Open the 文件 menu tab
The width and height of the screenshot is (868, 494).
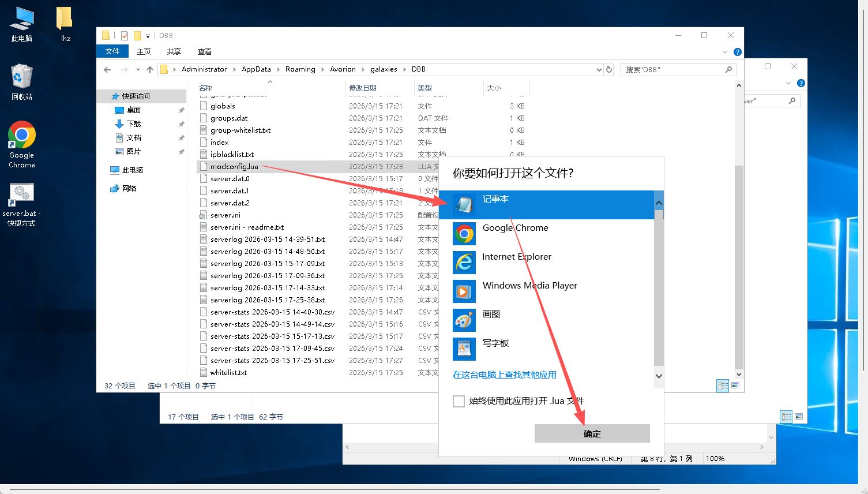(112, 51)
